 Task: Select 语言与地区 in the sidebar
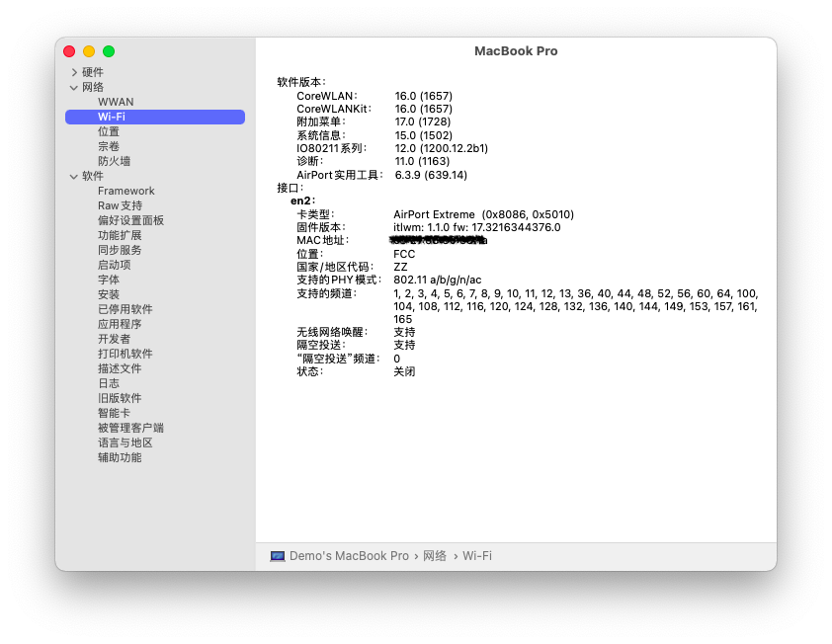(125, 443)
